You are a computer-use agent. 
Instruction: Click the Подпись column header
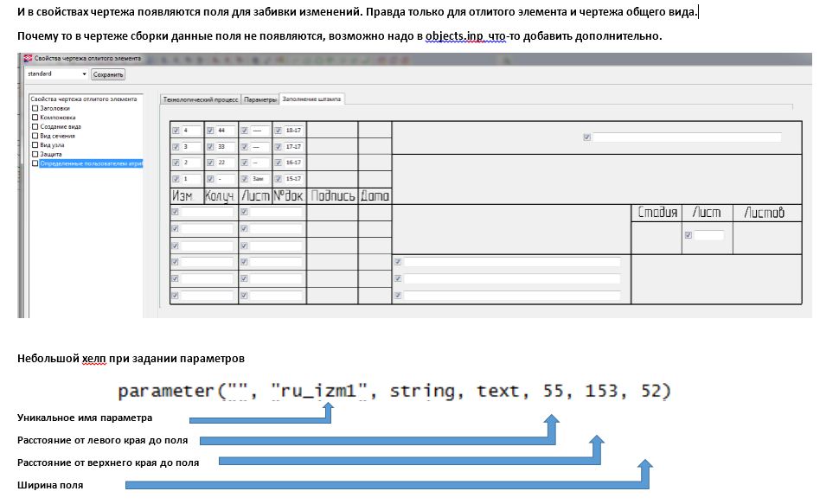(x=333, y=196)
